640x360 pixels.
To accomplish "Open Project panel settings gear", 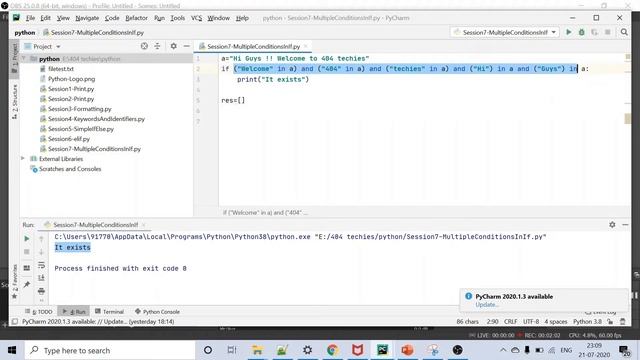I will click(173, 46).
